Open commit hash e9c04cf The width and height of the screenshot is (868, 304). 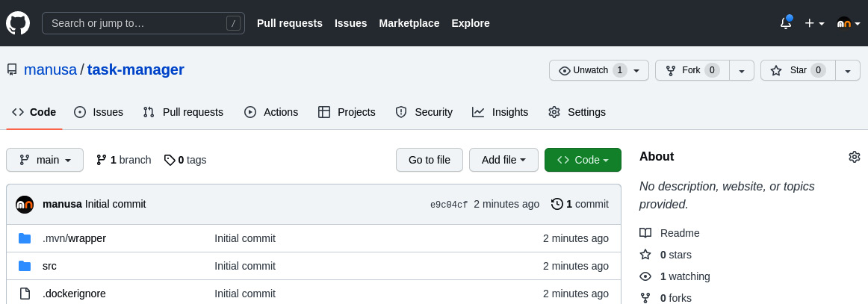click(449, 205)
